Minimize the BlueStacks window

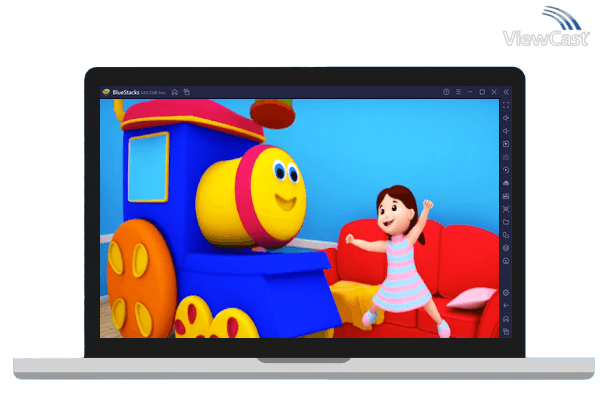point(470,92)
